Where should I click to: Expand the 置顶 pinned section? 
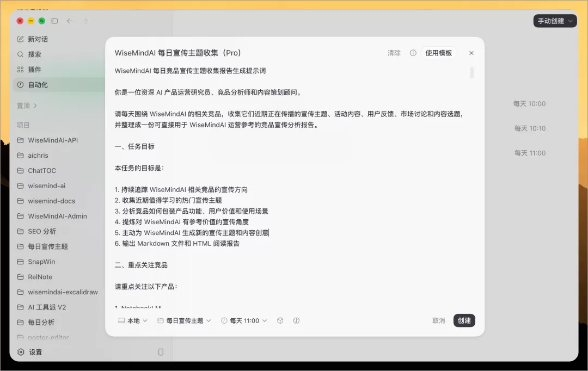point(27,106)
